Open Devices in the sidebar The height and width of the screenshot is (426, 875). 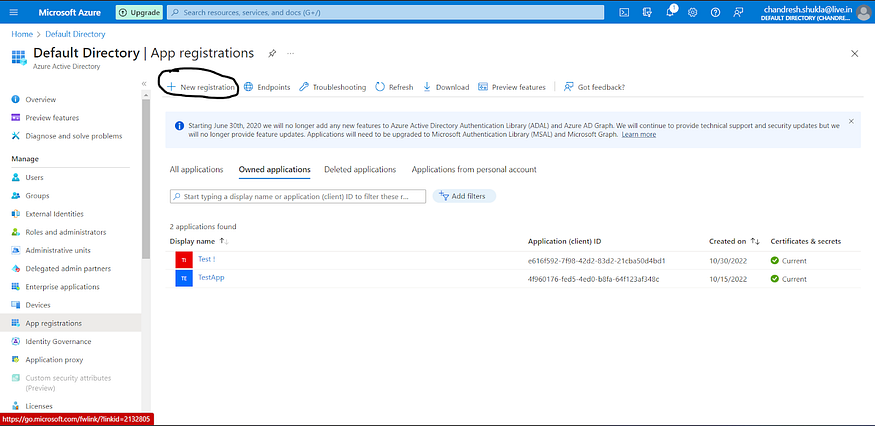pyautogui.click(x=38, y=305)
